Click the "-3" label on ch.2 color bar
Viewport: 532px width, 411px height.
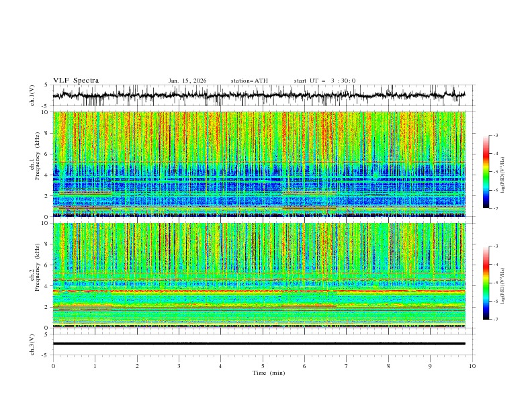coord(496,246)
